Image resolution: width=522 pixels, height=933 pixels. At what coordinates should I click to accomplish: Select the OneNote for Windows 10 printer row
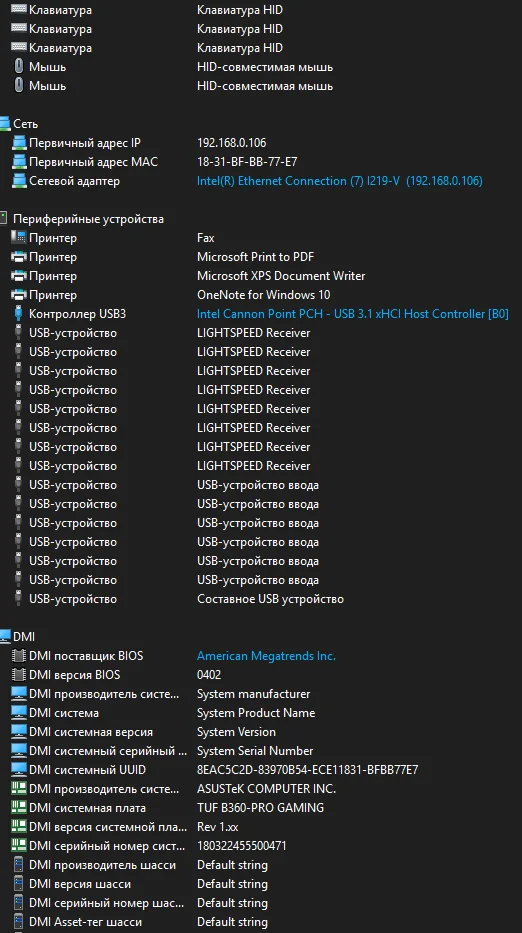click(x=261, y=295)
